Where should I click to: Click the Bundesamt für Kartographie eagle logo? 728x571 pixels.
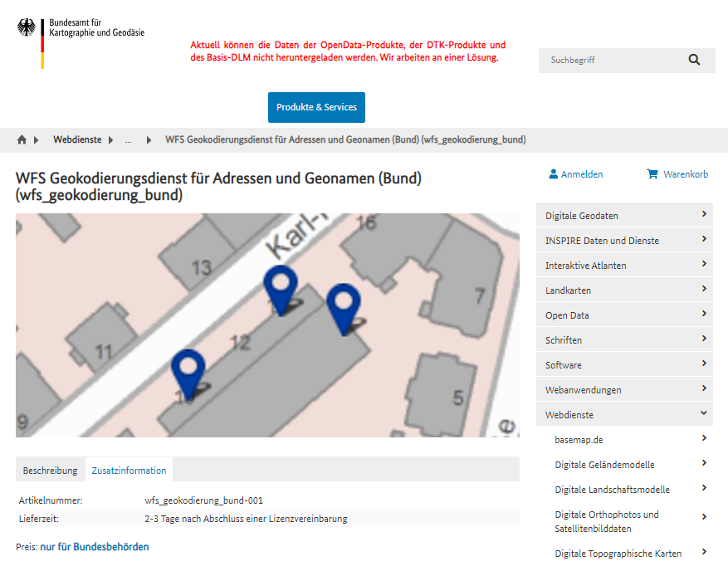[x=28, y=30]
